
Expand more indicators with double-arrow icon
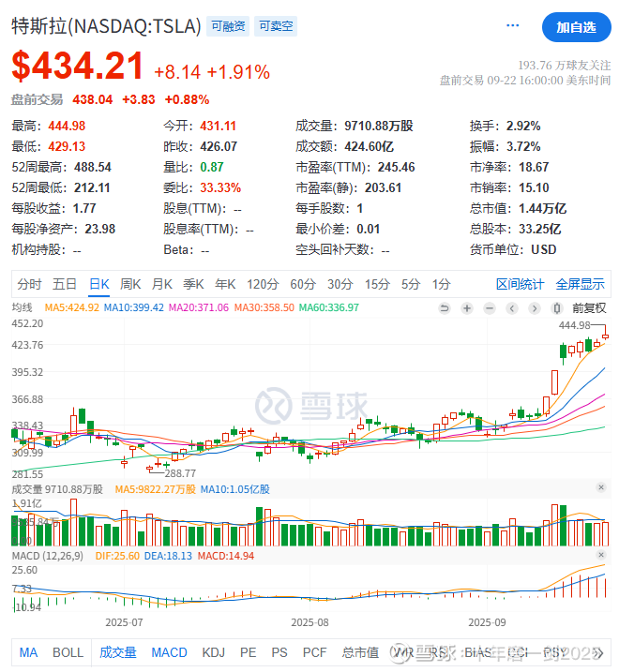pos(599,653)
